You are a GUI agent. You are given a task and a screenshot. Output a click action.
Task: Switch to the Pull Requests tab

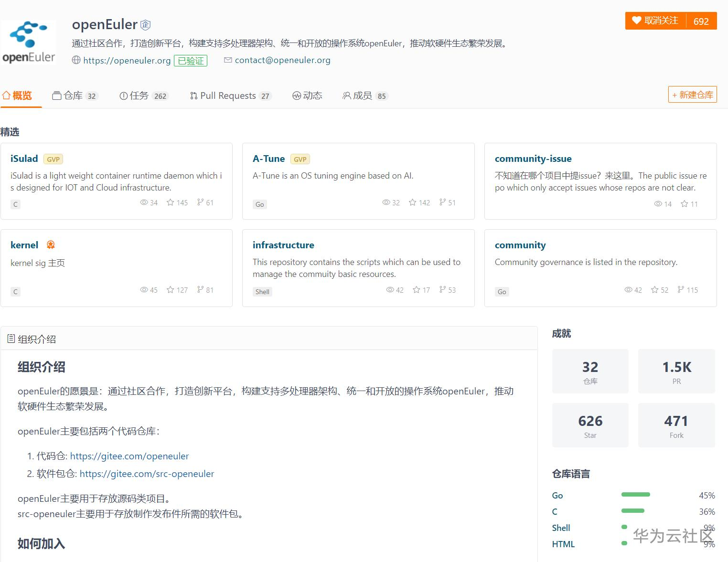pyautogui.click(x=230, y=95)
